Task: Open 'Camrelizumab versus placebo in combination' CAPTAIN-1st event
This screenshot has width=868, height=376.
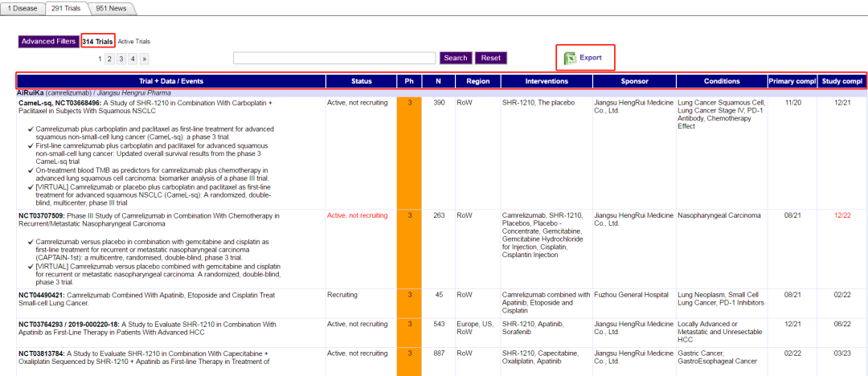Action: pos(152,250)
